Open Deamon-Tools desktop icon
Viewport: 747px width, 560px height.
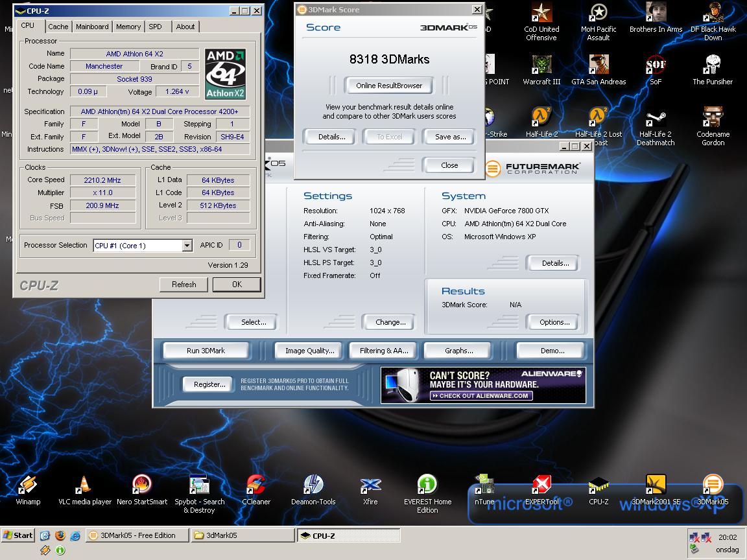click(313, 489)
